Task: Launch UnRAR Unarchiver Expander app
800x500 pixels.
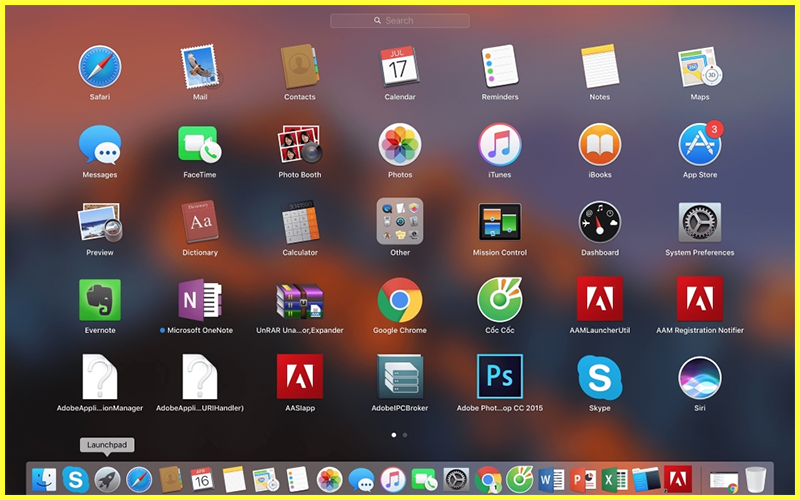Action: click(300, 300)
